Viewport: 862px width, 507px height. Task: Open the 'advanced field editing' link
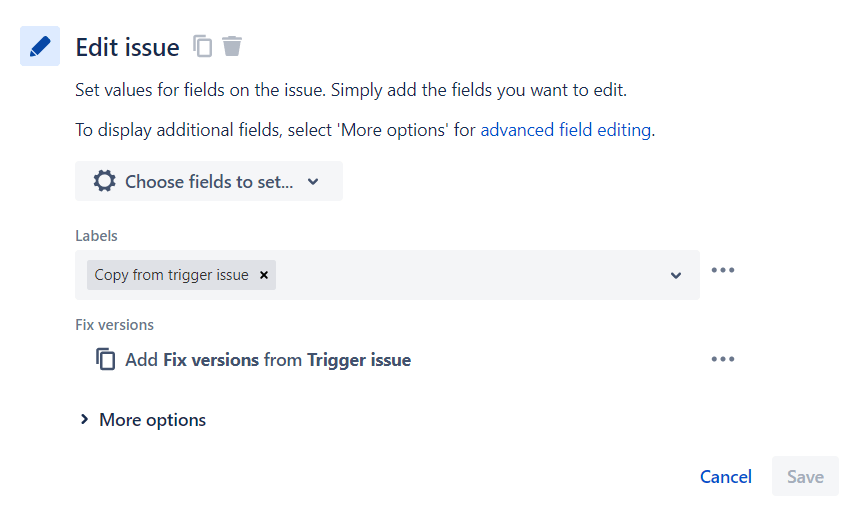point(566,130)
